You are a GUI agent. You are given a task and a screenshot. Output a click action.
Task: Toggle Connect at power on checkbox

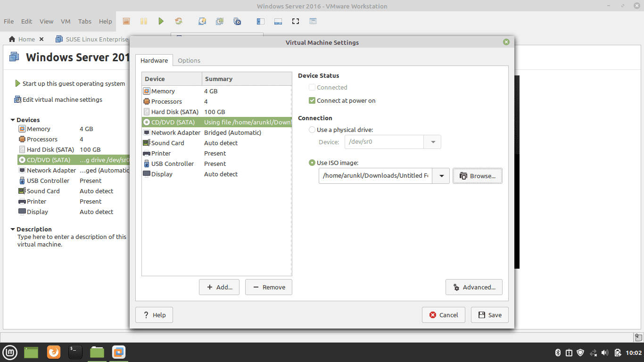point(312,100)
